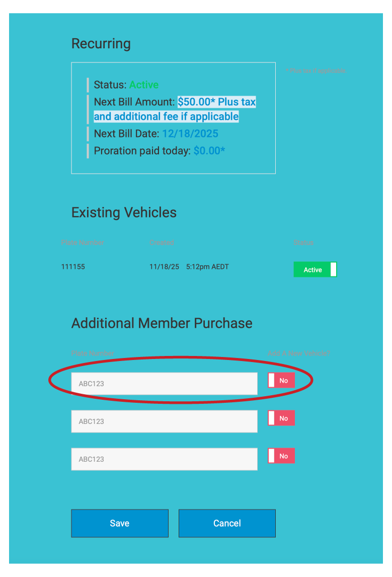Flip the third No vehicle toggle
The height and width of the screenshot is (577, 392).
[281, 456]
